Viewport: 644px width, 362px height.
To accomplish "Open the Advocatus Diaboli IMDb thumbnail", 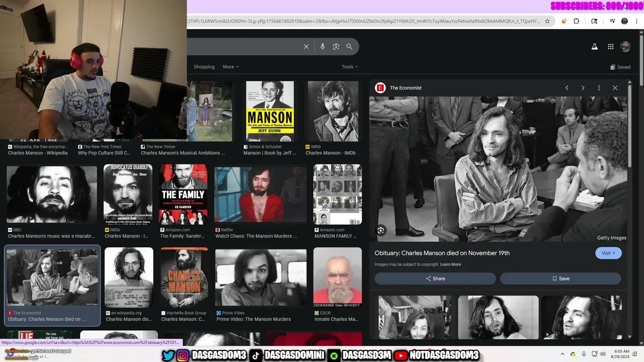I will 128,194.
